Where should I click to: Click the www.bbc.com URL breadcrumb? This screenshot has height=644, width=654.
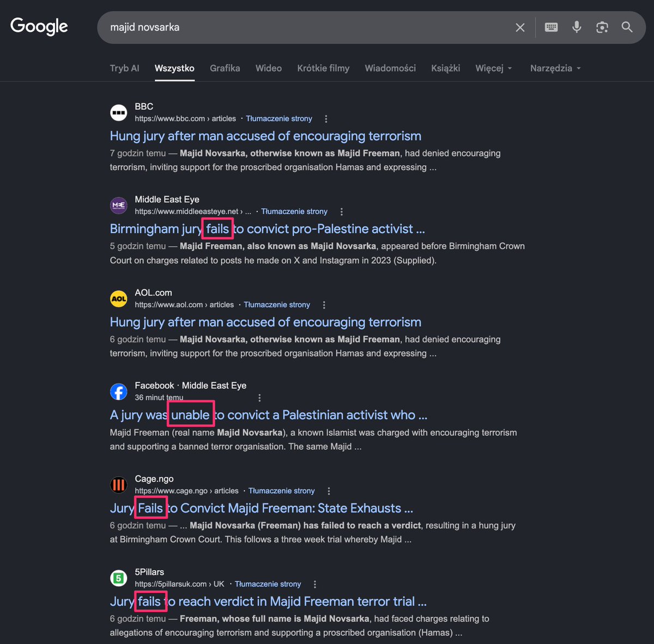(185, 118)
